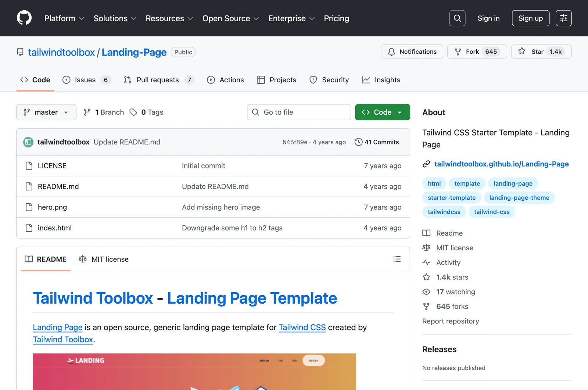Viewport: 588px width, 390px height.
Task: Click the branch icon next to 1 Branch
Action: point(87,112)
